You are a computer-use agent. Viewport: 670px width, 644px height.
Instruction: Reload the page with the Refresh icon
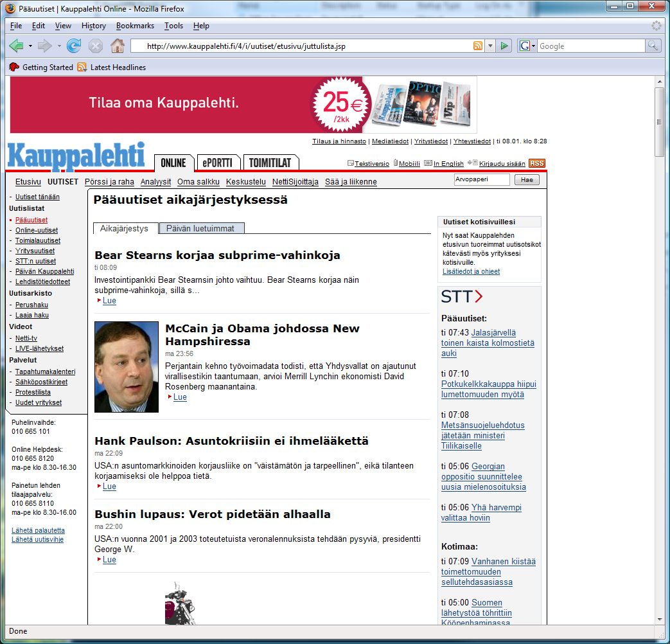click(74, 46)
